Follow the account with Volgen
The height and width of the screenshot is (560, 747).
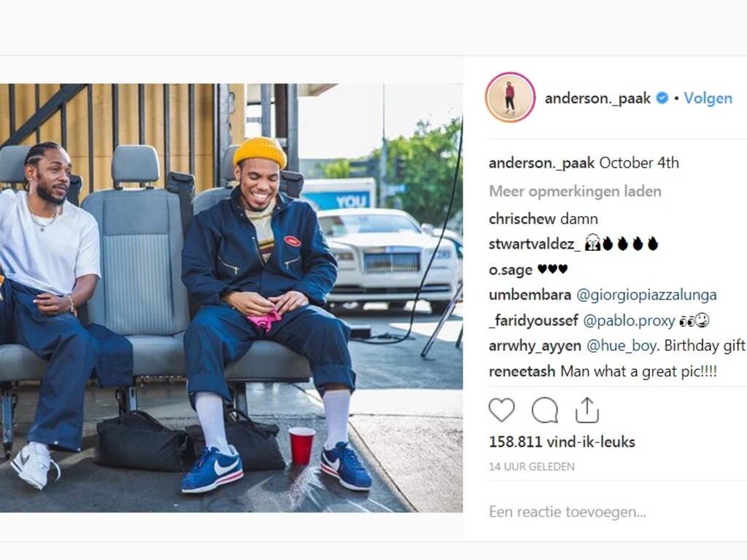point(708,98)
